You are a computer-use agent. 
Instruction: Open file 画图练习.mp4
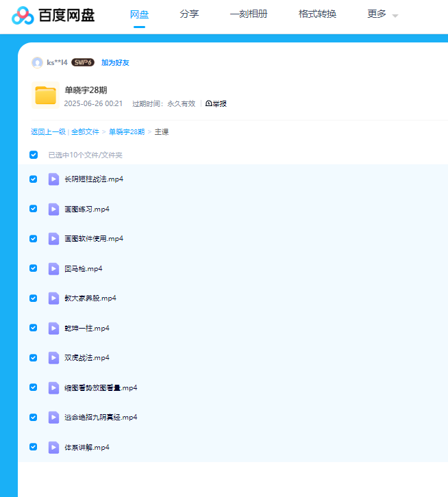[87, 209]
